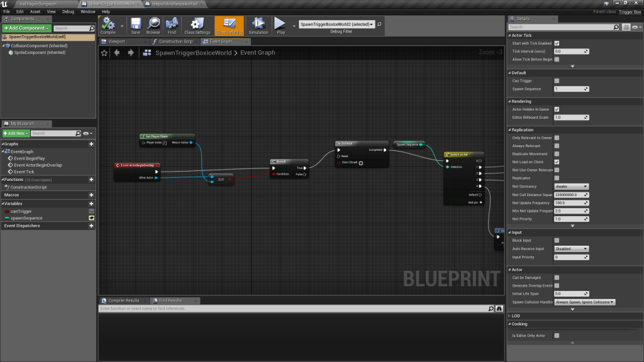Click the graph bookmark star icon
Viewport: 644px width, 362px height.
click(105, 53)
